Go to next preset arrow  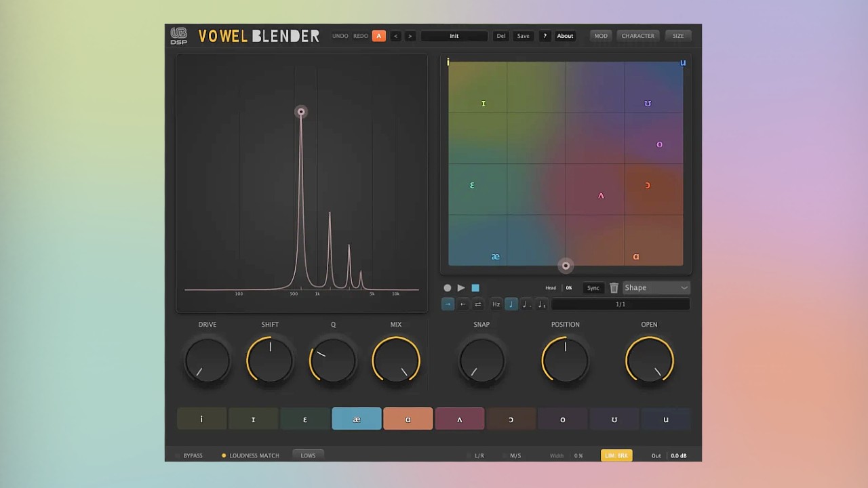coord(410,36)
